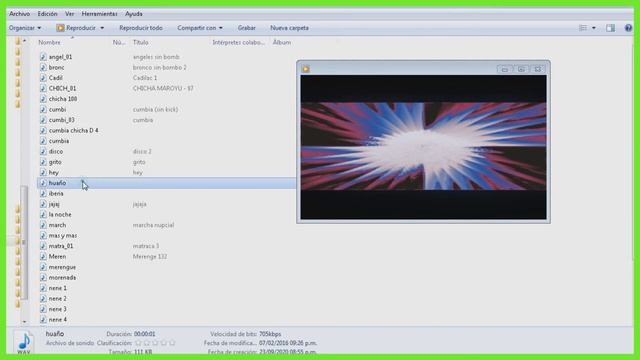Click title text 'Merenge 132'
640x360 pixels.
pos(150,256)
